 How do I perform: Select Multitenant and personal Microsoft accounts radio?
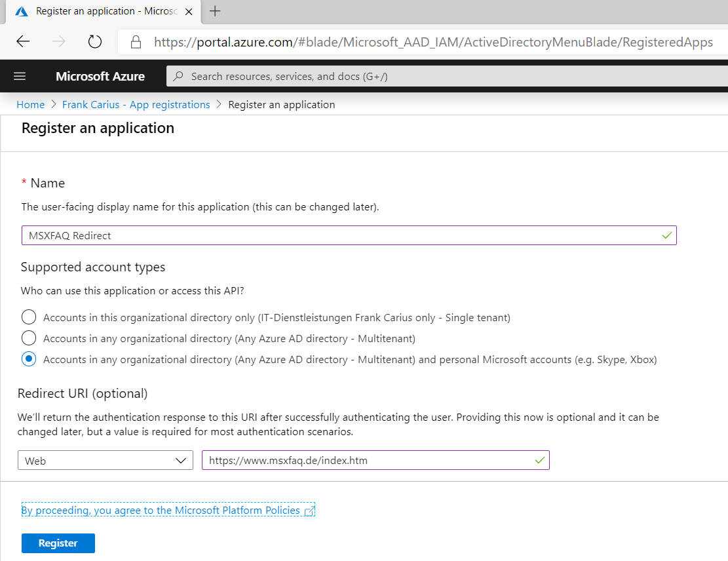click(x=29, y=359)
